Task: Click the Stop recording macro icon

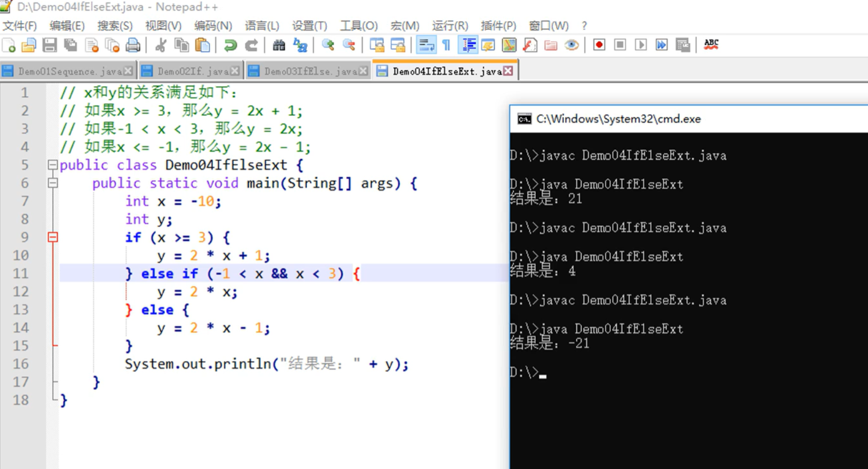Action: pyautogui.click(x=620, y=46)
